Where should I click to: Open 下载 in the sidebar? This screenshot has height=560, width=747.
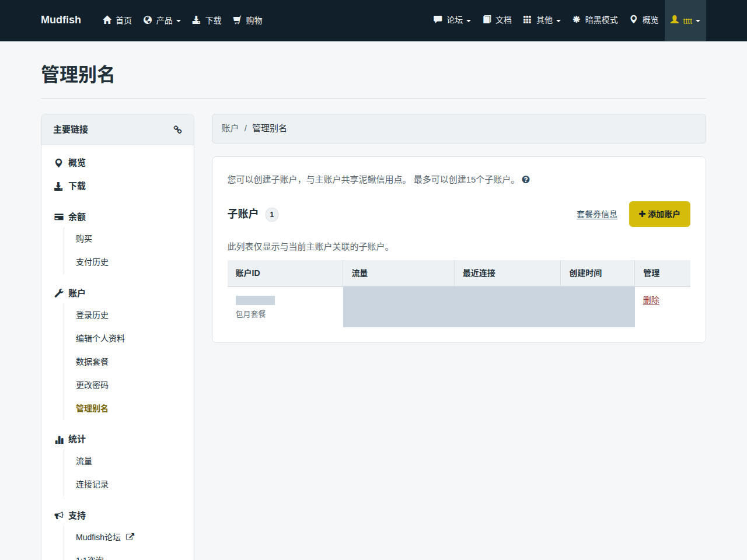[70, 186]
